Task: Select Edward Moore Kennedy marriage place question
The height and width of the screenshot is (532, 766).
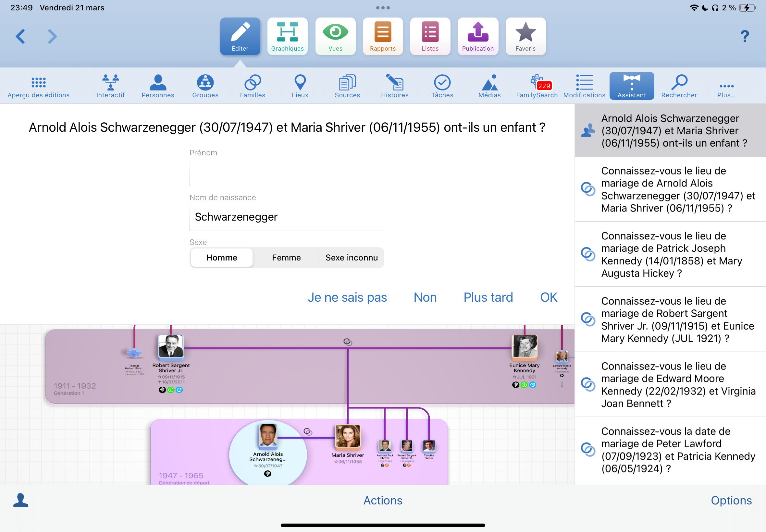Action: pyautogui.click(x=670, y=385)
